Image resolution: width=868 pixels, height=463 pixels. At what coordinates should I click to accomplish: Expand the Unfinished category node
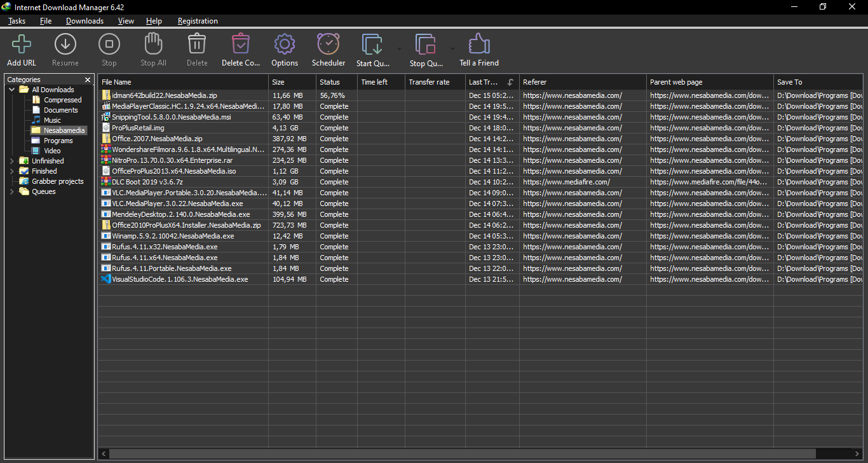pyautogui.click(x=12, y=161)
